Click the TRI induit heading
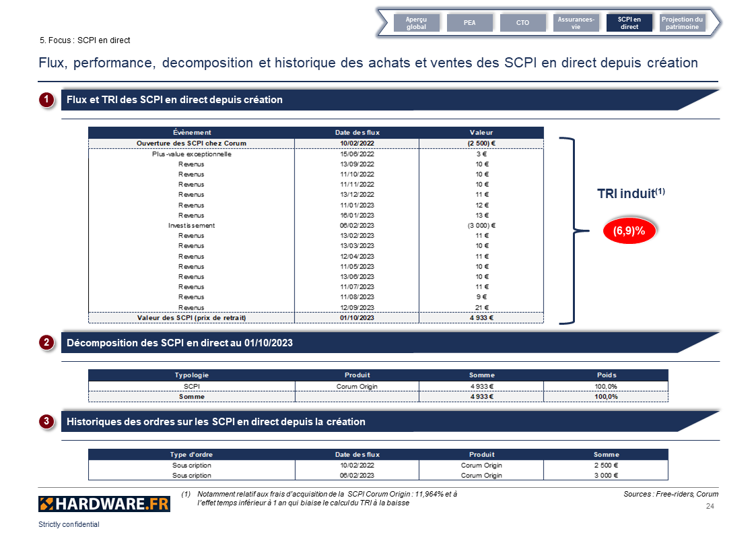Image resolution: width=756 pixels, height=535 pixels. coord(631,193)
